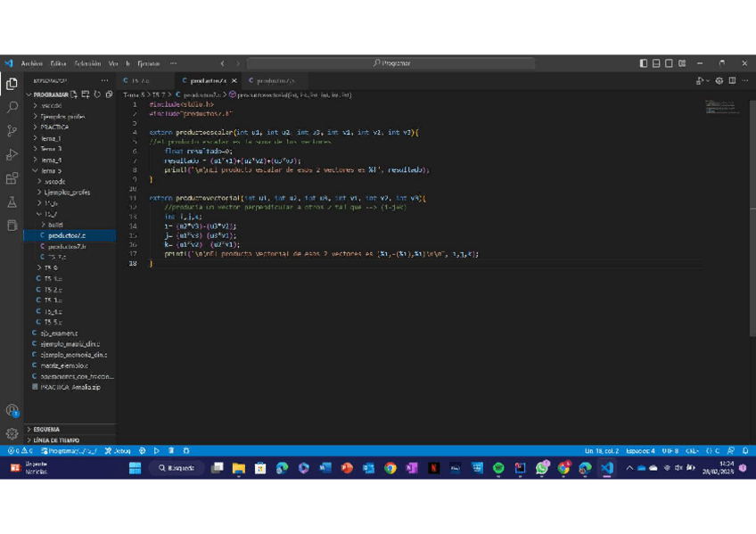
Task: Switch to the productos7.h tab
Action: click(275, 81)
